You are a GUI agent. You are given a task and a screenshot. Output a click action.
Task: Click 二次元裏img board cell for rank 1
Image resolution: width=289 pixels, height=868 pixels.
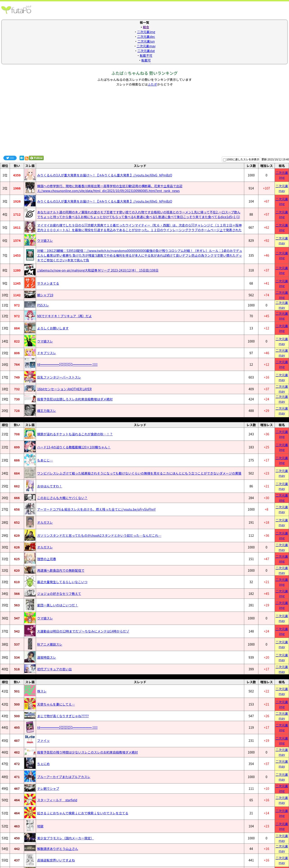click(282, 175)
